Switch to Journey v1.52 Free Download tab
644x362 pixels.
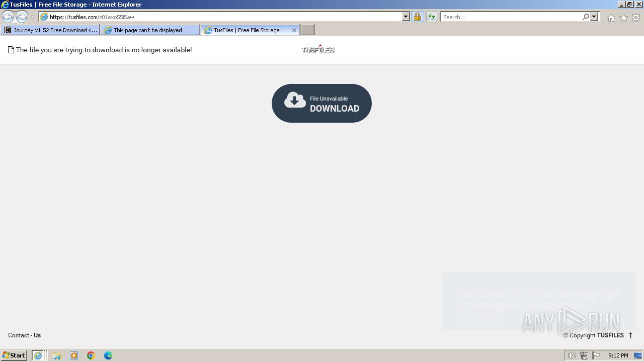pyautogui.click(x=50, y=30)
